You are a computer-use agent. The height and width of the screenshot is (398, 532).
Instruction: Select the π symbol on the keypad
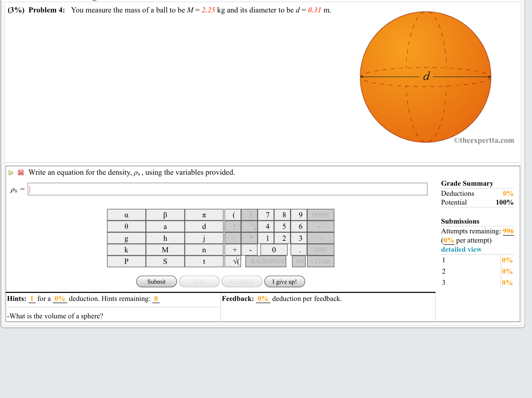tap(204, 214)
